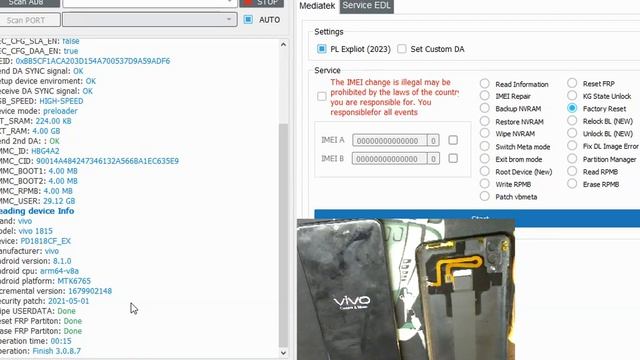Select KG State Unlock radio option
The width and height of the screenshot is (640, 360).
(x=572, y=96)
